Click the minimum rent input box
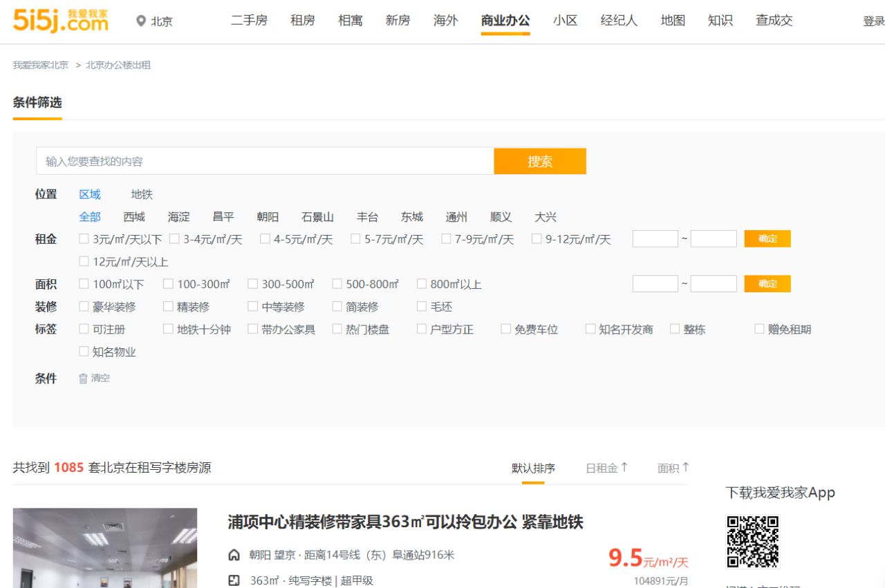 (x=655, y=238)
